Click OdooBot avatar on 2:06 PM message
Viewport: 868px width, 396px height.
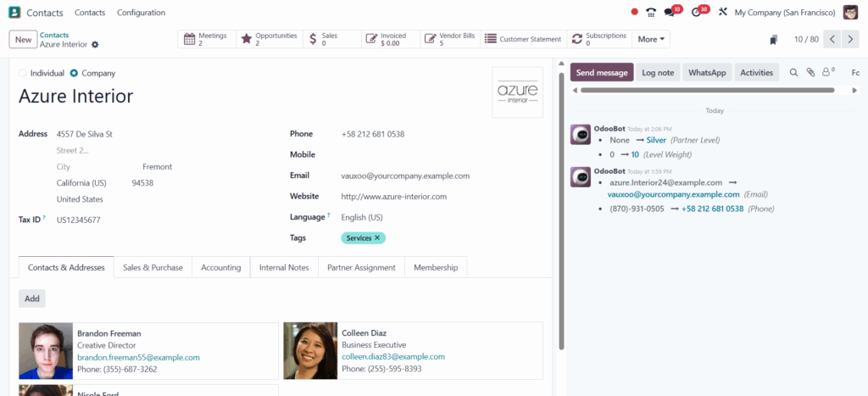click(580, 135)
